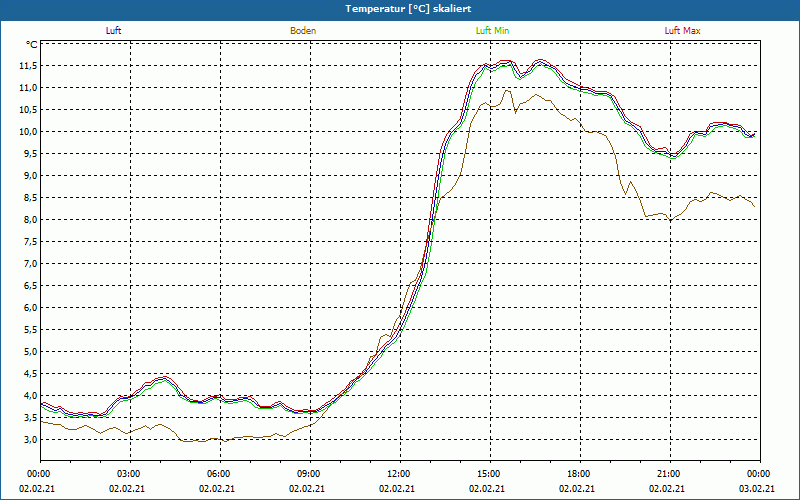
Task: Click the 5,5 y-axis value
Action: pyautogui.click(x=30, y=330)
